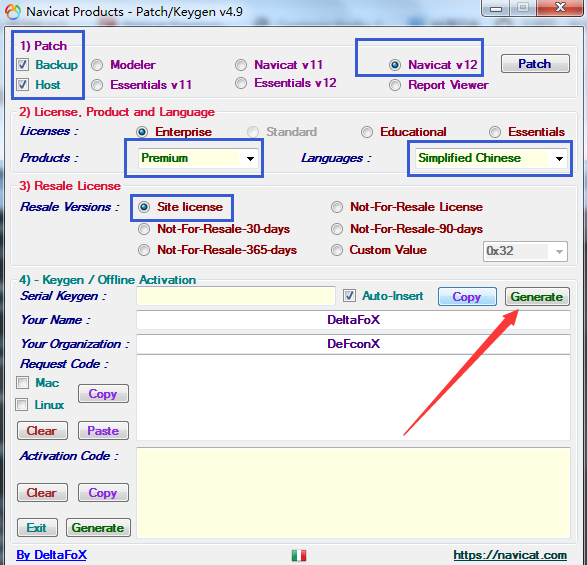Enable the Mac checkbox
Image resolution: width=587 pixels, height=565 pixels.
tap(22, 383)
